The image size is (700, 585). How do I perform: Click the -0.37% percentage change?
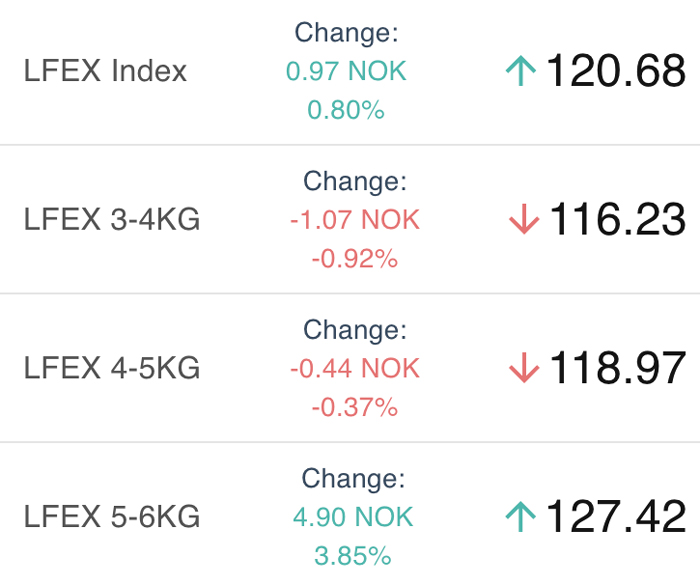coord(355,407)
